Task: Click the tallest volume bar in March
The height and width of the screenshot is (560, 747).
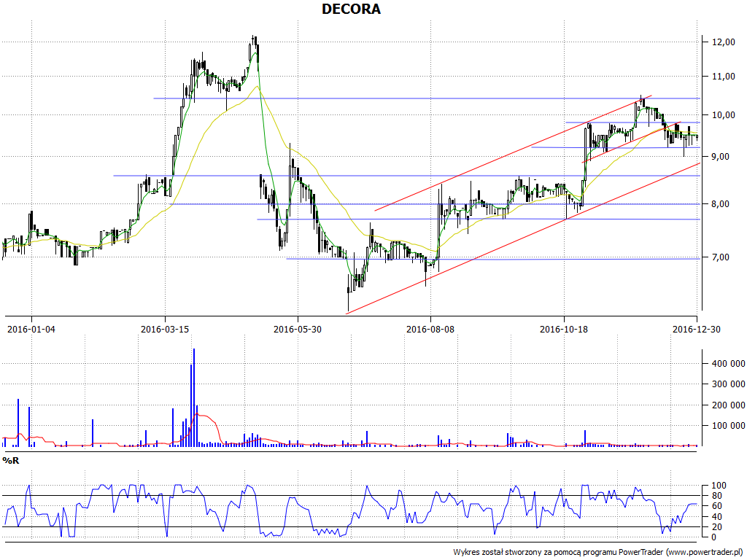Action: [194, 397]
